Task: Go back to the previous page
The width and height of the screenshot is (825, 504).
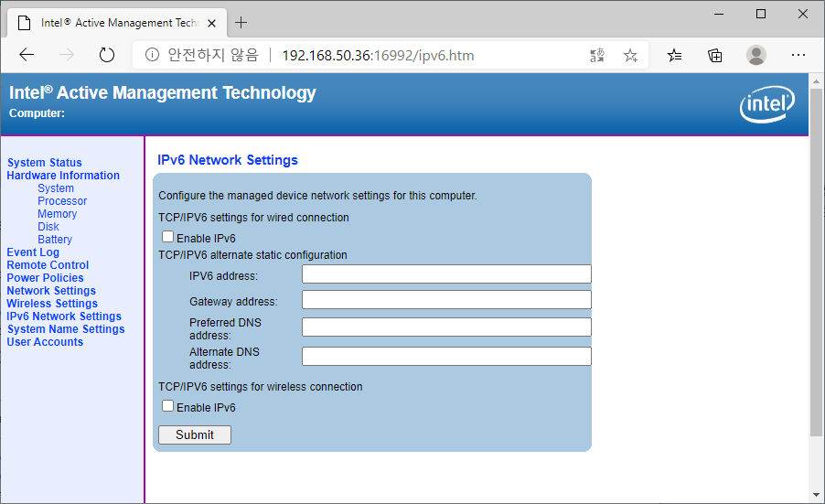Action: coord(27,55)
